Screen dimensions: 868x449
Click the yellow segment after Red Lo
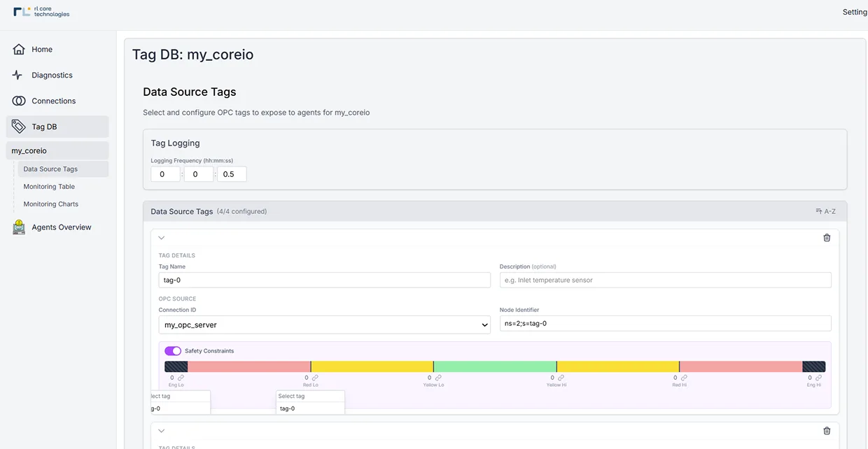(x=372, y=366)
